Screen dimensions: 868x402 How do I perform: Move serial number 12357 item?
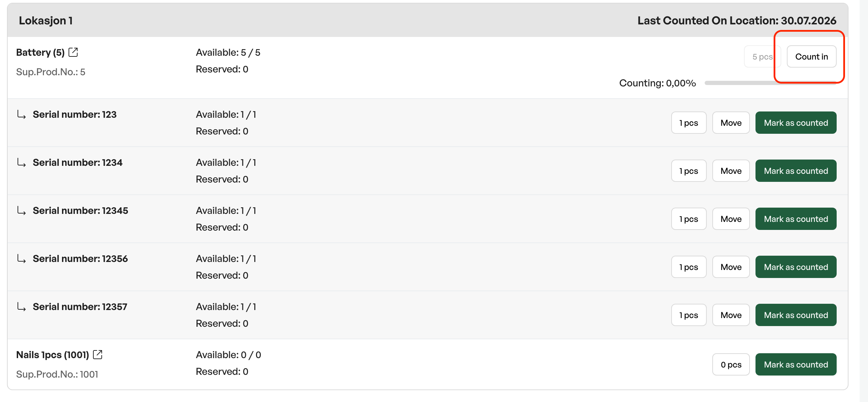coord(731,315)
